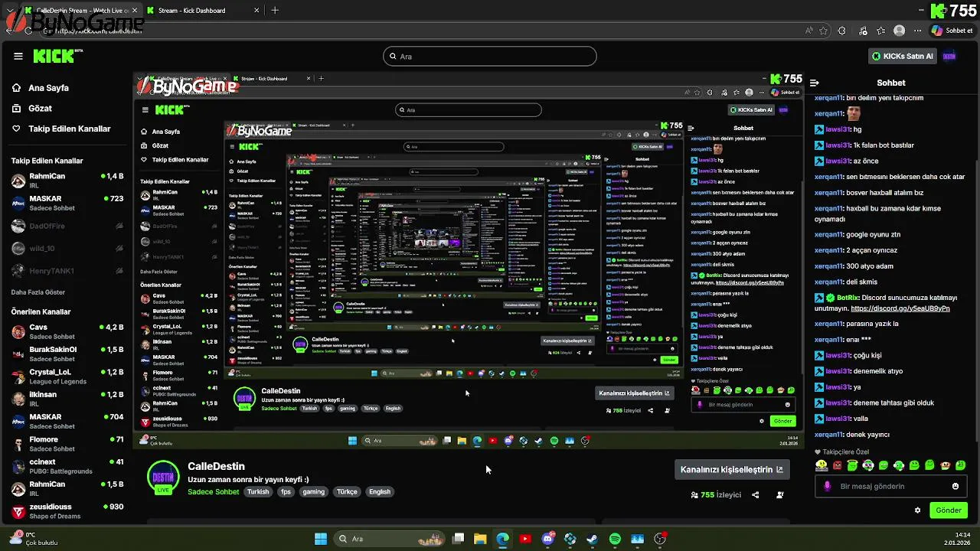The image size is (980, 551).
Task: Click the KICKs Satın Al button
Action: point(903,56)
